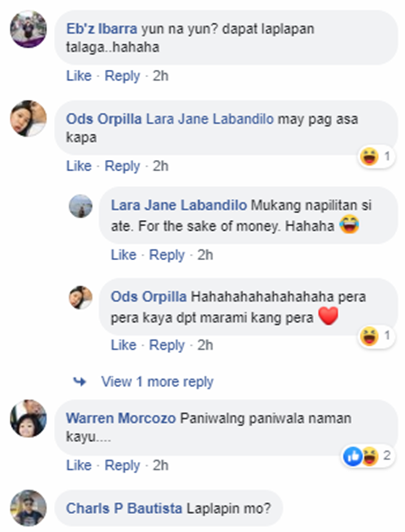The image size is (405, 532).
Task: Reply to Ods Orpilla's pera reply
Action: (167, 345)
